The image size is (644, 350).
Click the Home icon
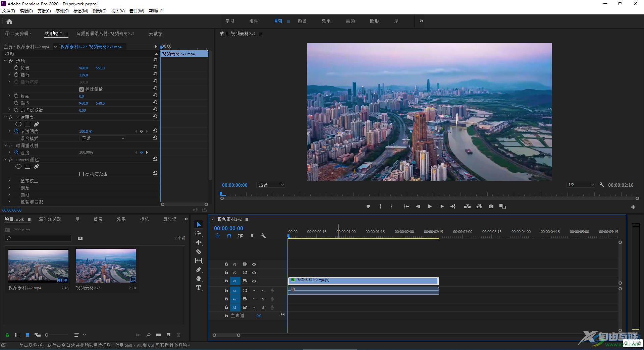tap(9, 21)
